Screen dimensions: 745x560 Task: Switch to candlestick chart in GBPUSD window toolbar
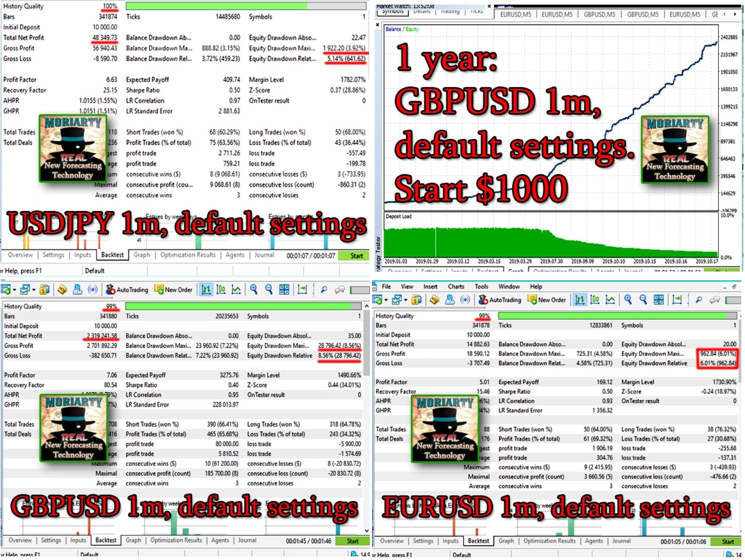(x=221, y=290)
